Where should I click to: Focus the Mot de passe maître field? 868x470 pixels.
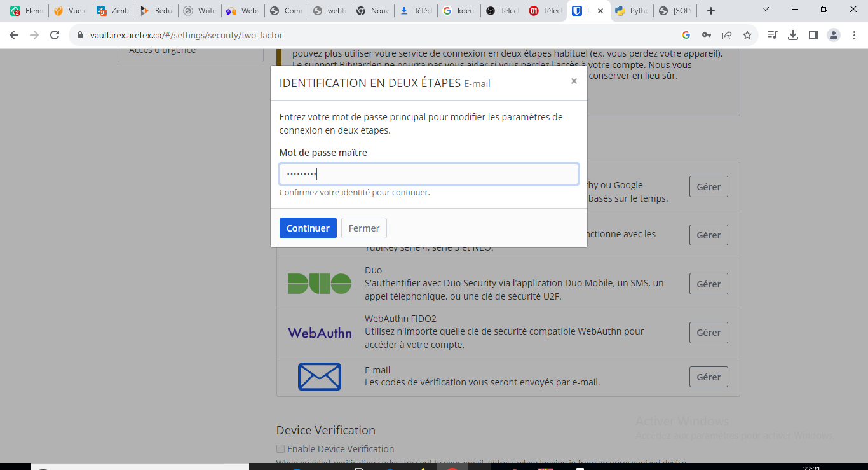[x=429, y=174]
